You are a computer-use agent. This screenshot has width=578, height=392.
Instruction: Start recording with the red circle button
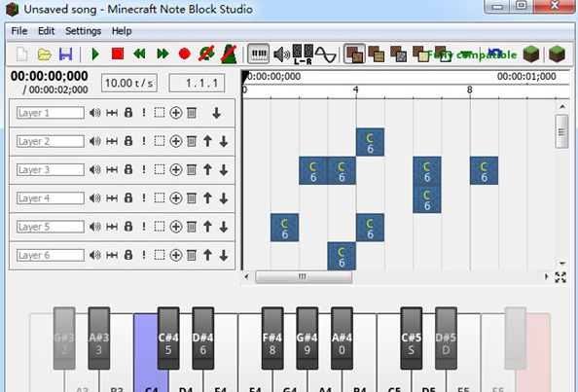184,54
